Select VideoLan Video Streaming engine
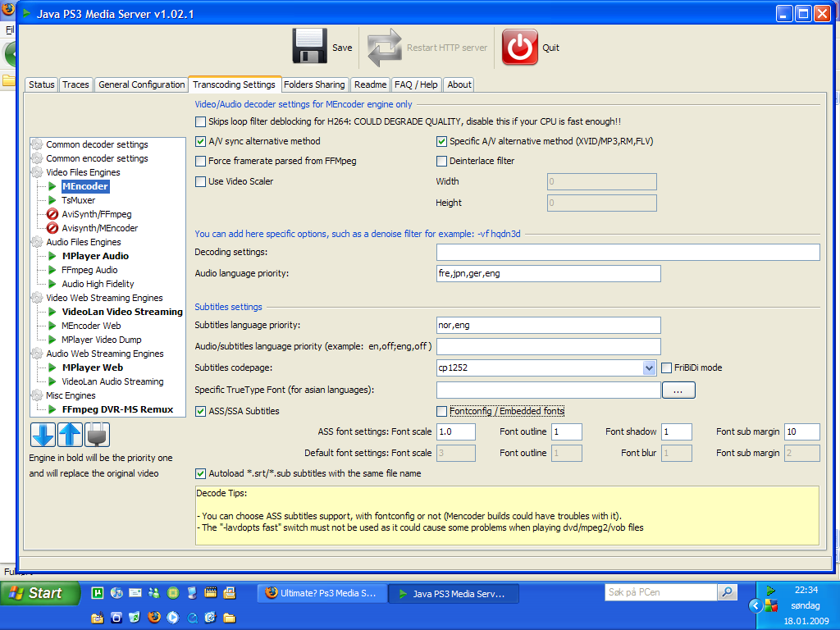 coord(122,312)
